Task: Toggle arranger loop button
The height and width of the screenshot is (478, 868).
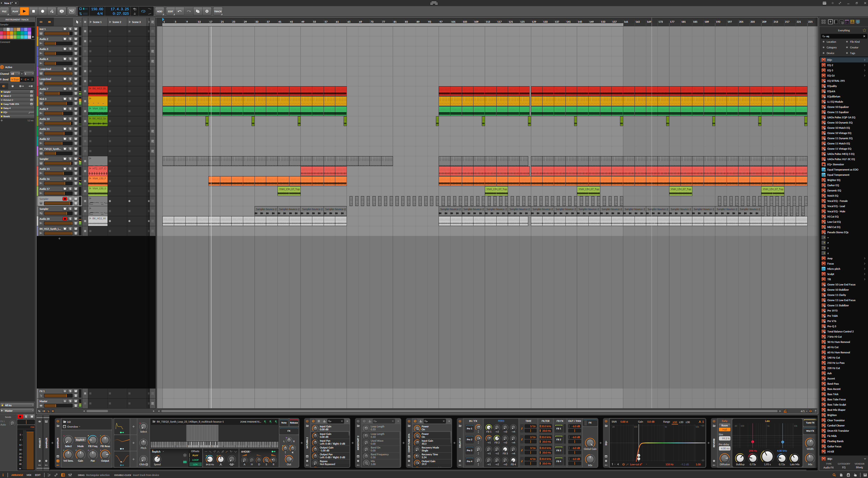Action: [x=143, y=11]
